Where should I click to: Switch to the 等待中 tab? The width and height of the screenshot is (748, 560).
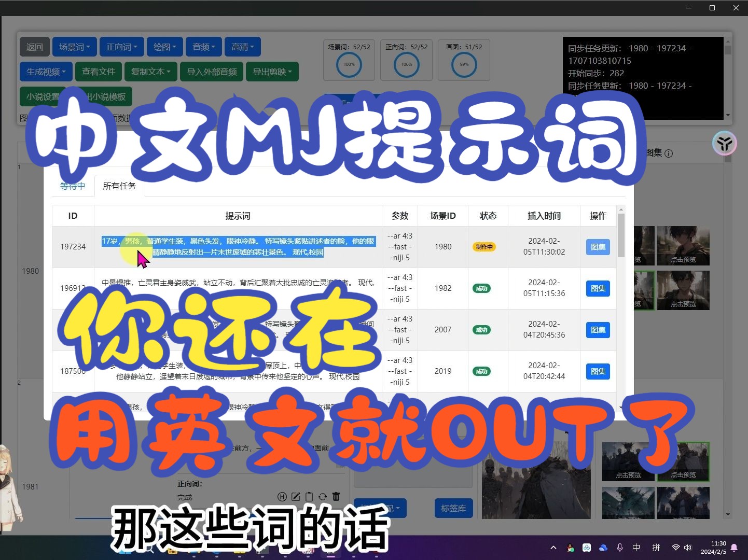coord(73,186)
